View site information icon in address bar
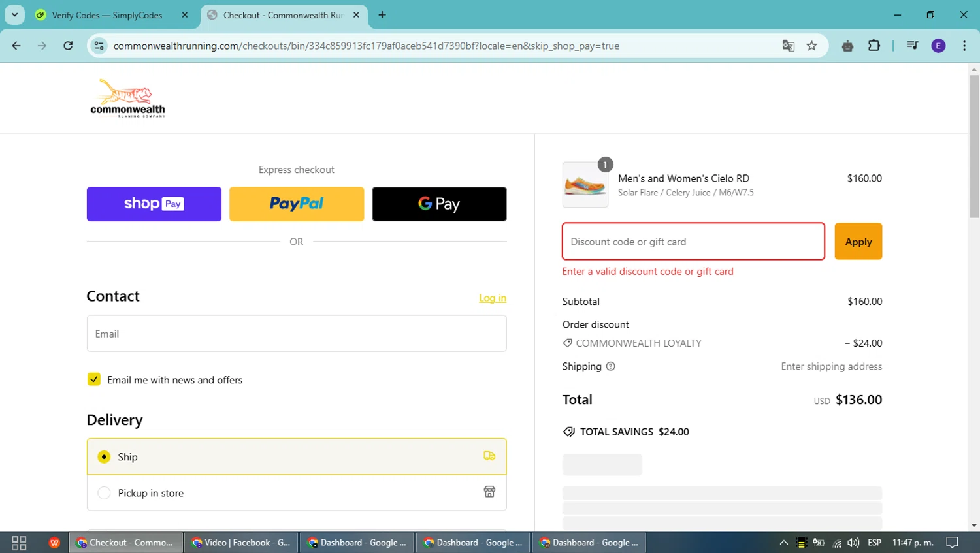980x553 pixels. [99, 46]
